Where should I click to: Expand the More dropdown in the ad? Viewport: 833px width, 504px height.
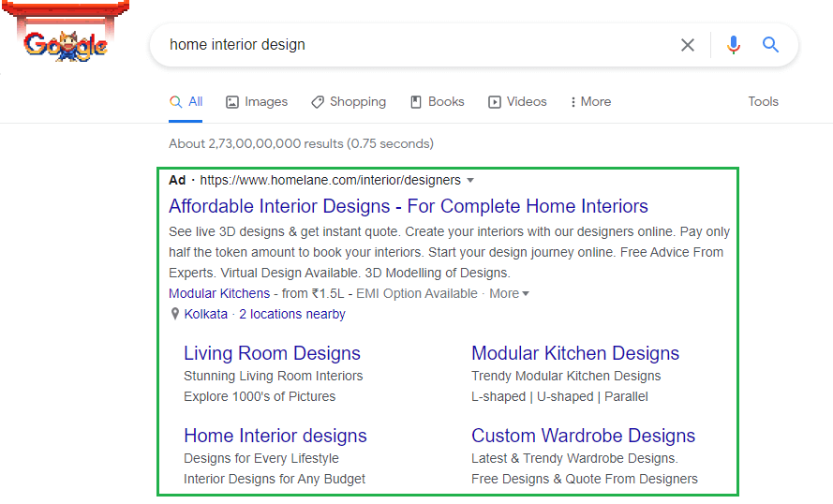(509, 294)
